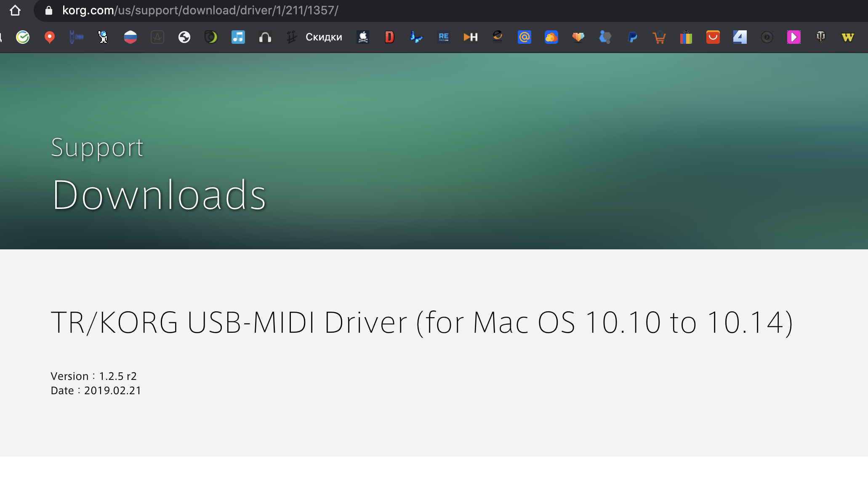Click the Version : 1.2.5 r2 text
Viewport: 868px width, 481px height.
(93, 376)
